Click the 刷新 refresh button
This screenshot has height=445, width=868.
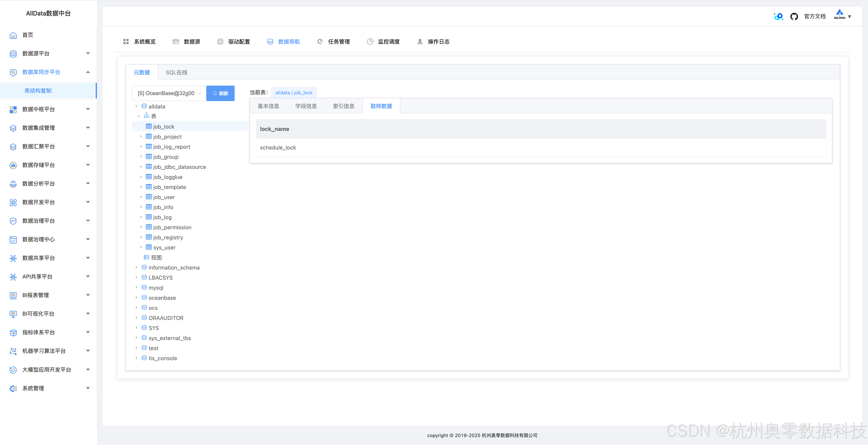pos(220,93)
